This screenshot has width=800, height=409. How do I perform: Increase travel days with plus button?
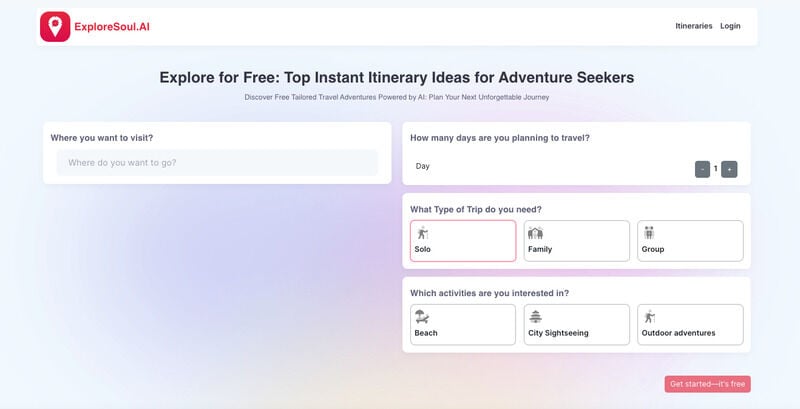(729, 169)
